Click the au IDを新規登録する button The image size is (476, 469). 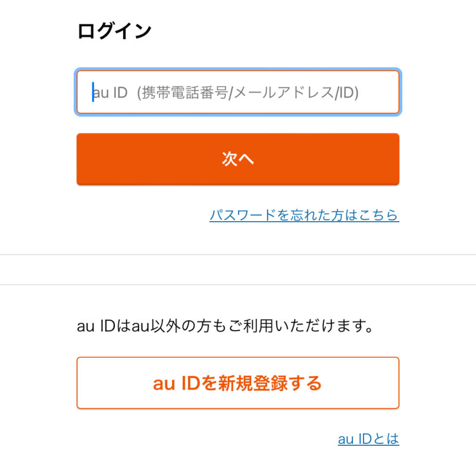[x=238, y=383]
